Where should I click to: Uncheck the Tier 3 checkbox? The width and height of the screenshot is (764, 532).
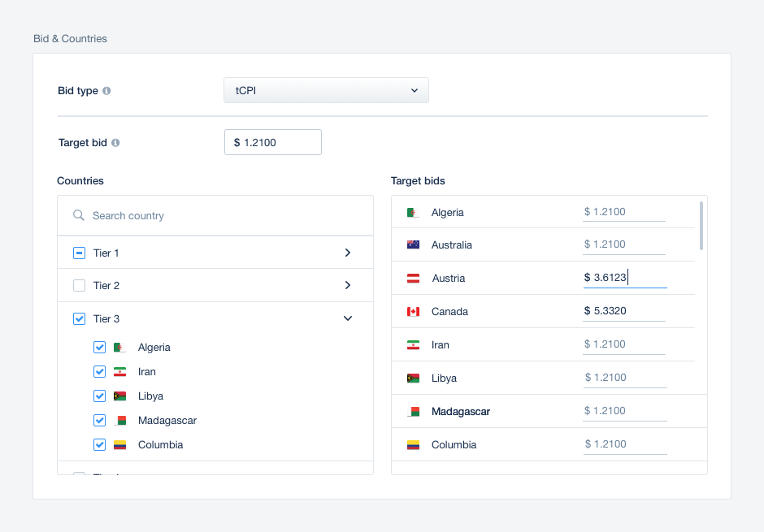79,319
